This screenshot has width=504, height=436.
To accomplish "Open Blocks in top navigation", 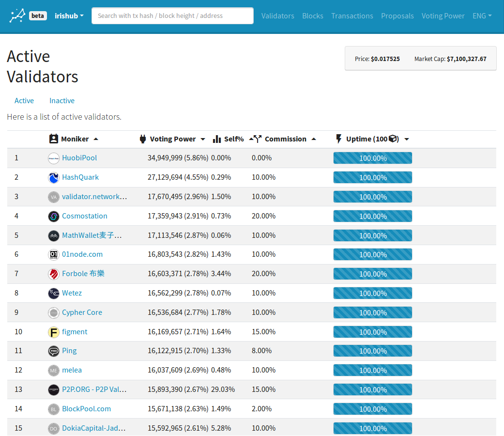I will 313,16.
